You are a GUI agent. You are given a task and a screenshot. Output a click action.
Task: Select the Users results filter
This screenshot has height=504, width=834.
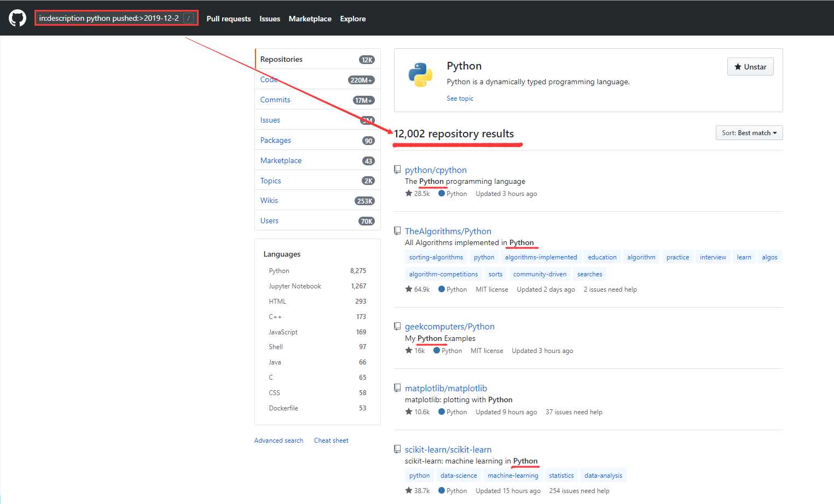coord(317,221)
